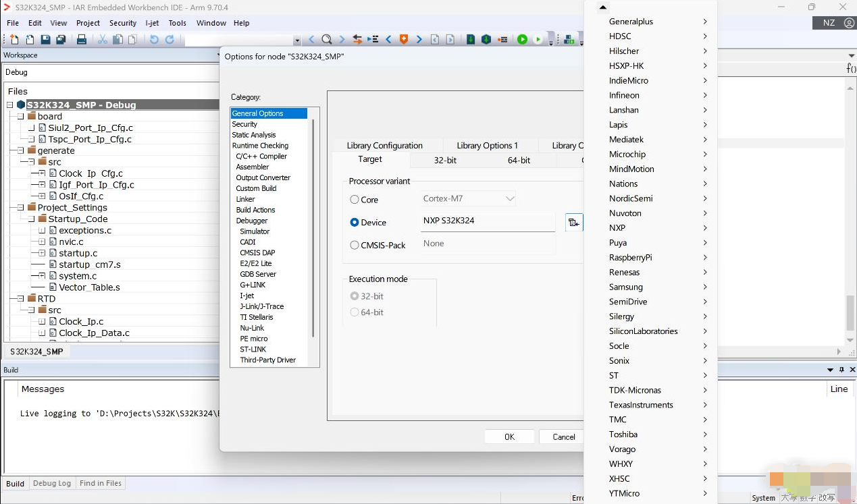Click the Find Previous arrow icon
Image resolution: width=857 pixels, height=504 pixels.
(311, 40)
